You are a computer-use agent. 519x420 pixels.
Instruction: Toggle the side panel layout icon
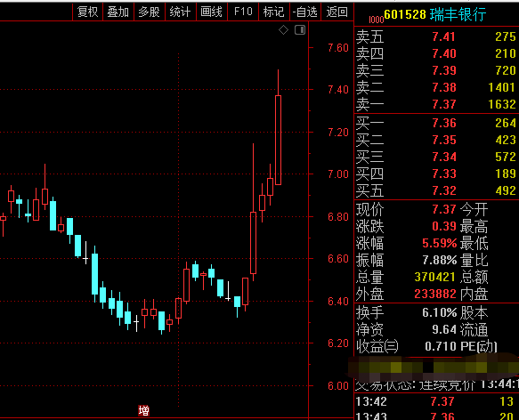click(x=300, y=30)
